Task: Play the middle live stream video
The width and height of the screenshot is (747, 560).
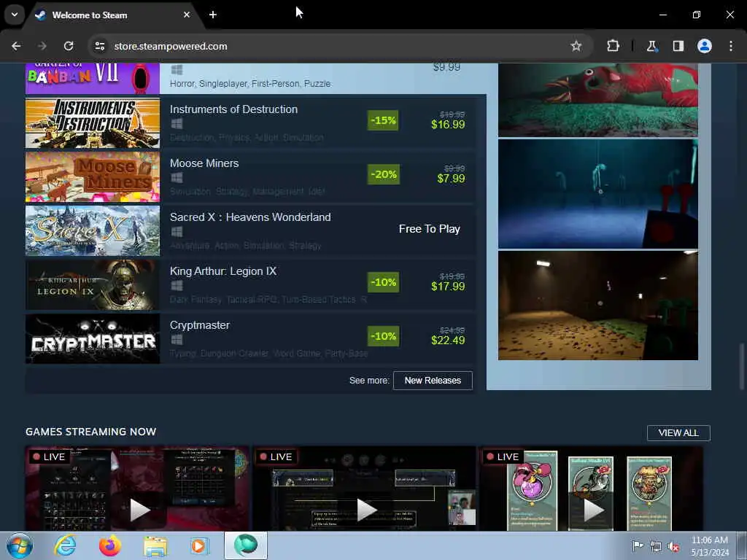Action: (366, 510)
